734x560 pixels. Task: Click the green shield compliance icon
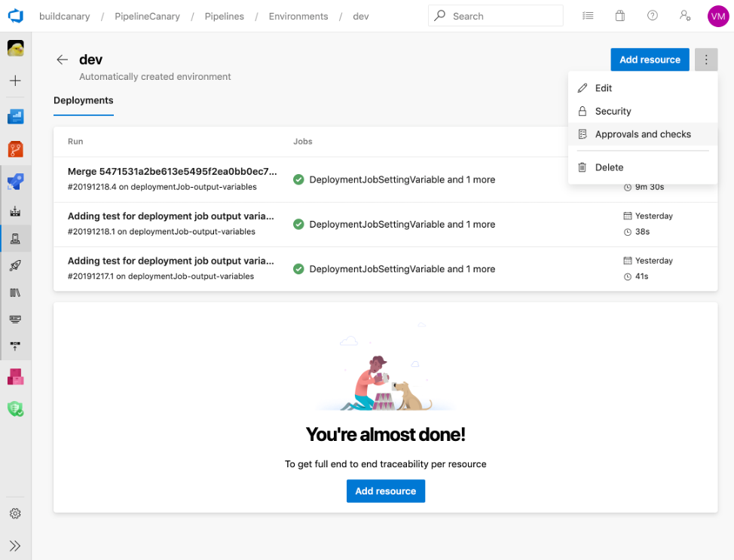15,409
